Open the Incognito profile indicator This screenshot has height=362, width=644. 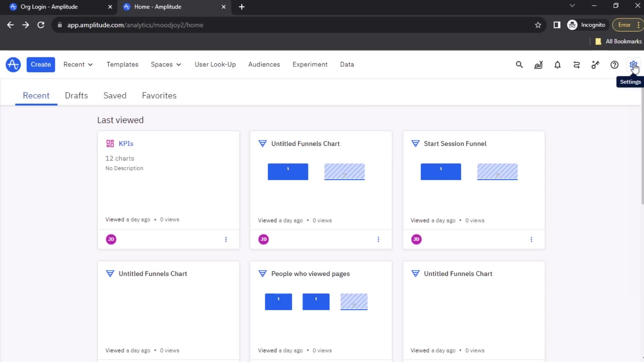coord(586,25)
